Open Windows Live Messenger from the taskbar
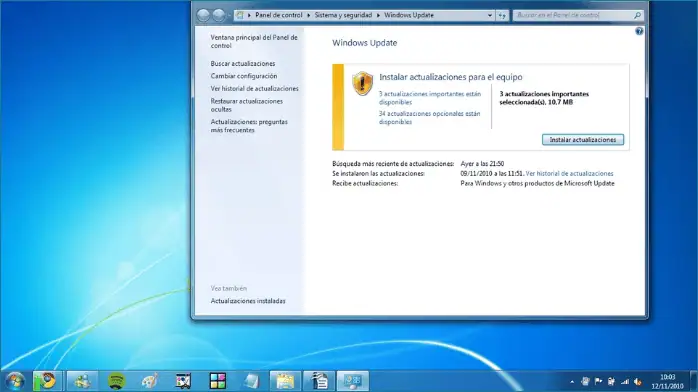This screenshot has height=392, width=698. [82, 381]
